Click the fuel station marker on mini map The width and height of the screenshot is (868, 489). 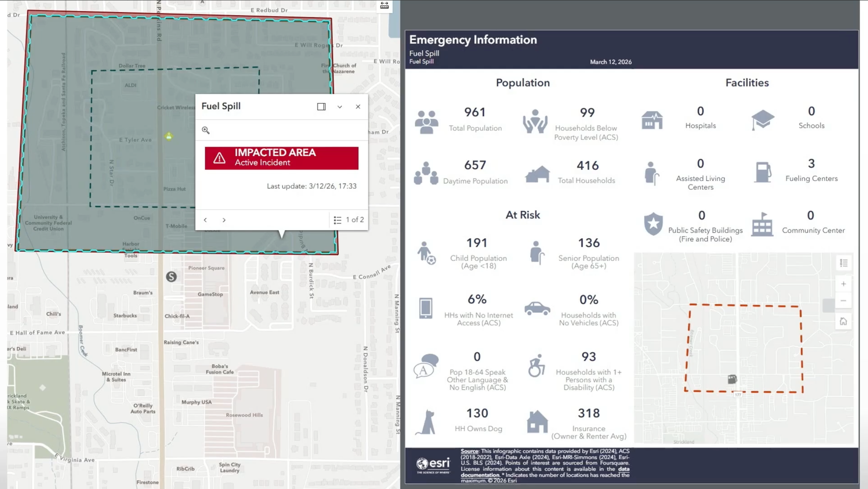coord(732,380)
